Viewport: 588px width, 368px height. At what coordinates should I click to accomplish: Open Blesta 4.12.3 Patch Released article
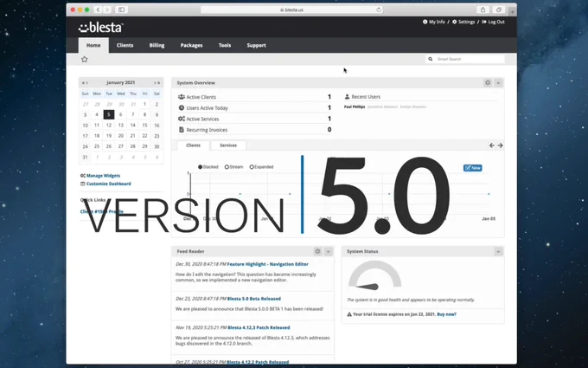(259, 327)
